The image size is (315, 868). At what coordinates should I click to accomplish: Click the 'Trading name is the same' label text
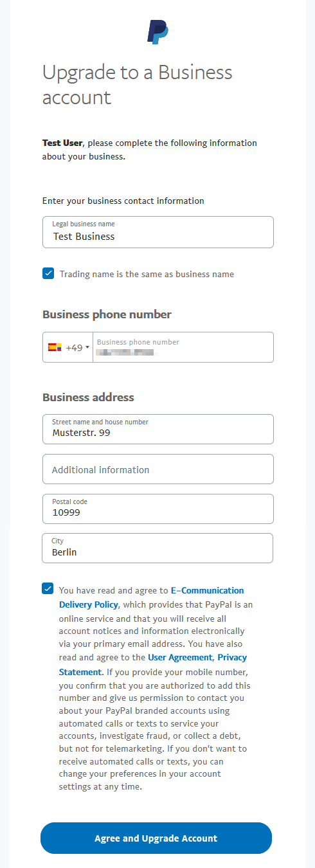[x=147, y=274]
